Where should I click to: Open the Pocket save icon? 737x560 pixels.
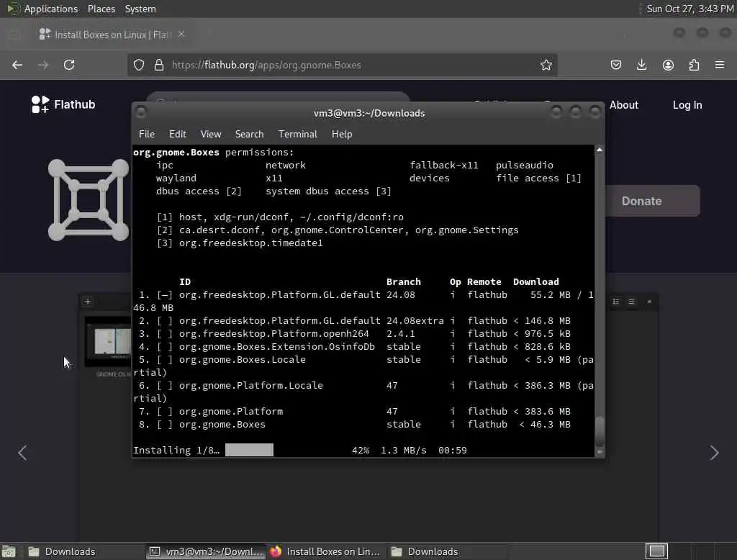coord(616,65)
